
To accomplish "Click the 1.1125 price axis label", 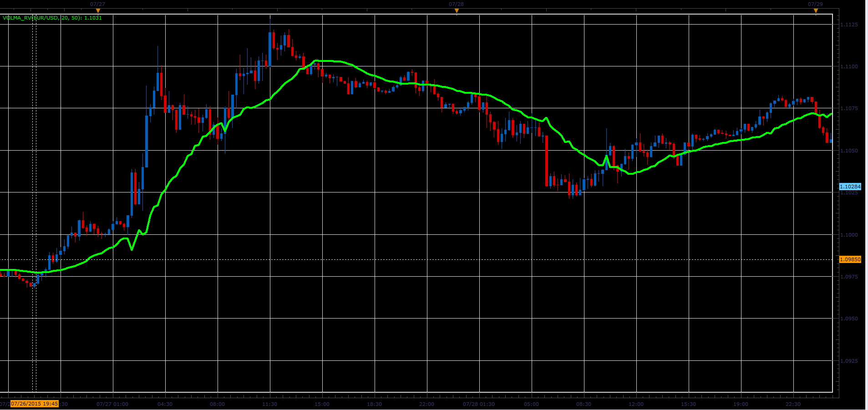I will [x=849, y=25].
